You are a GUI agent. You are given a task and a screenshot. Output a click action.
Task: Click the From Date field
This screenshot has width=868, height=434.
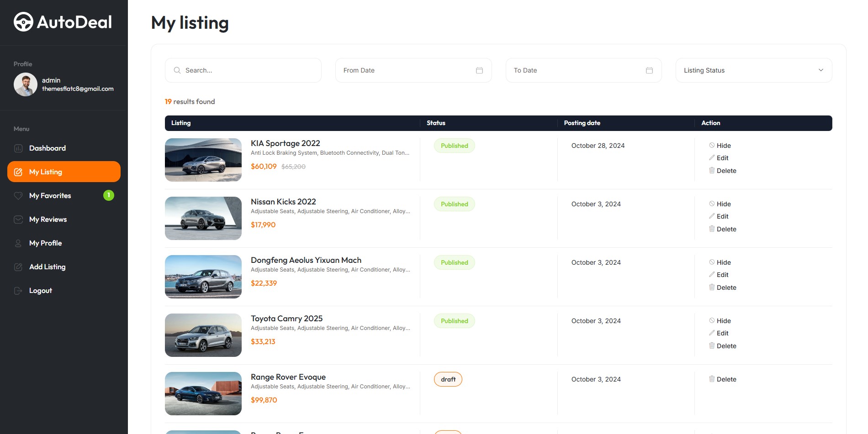(413, 70)
